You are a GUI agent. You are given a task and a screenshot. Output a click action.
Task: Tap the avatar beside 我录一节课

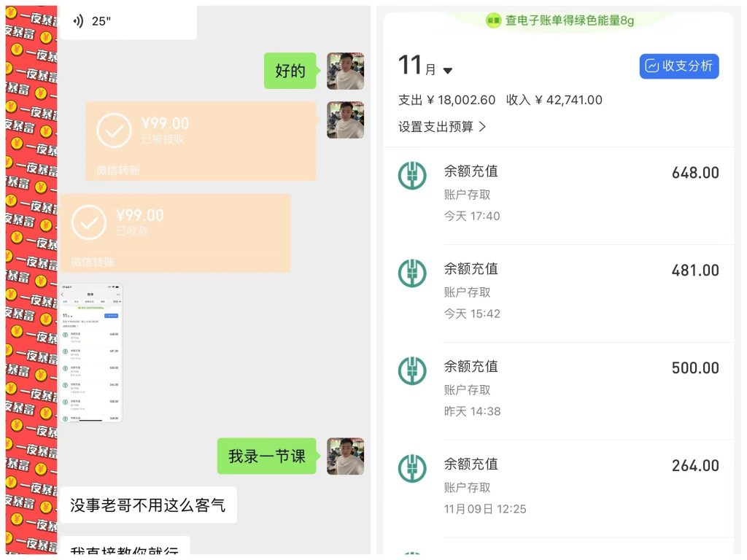[x=345, y=456]
